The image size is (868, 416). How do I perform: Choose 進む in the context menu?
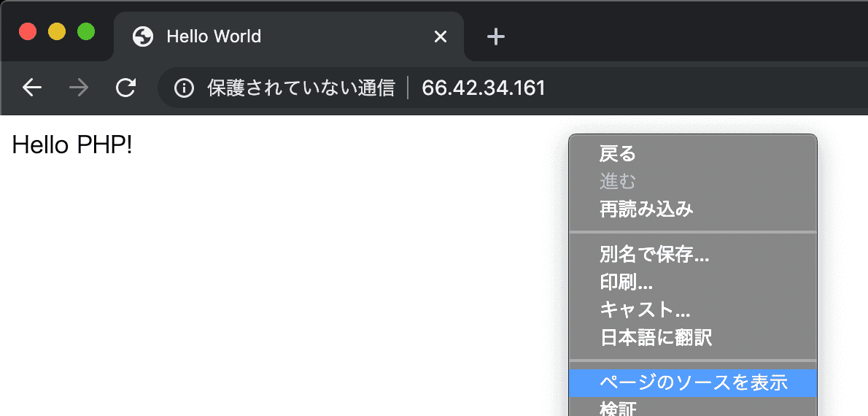[618, 181]
